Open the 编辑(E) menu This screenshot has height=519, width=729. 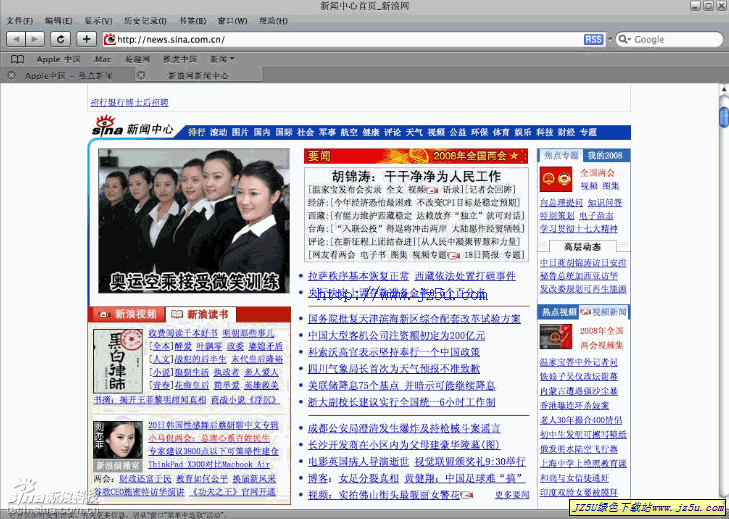[58, 21]
